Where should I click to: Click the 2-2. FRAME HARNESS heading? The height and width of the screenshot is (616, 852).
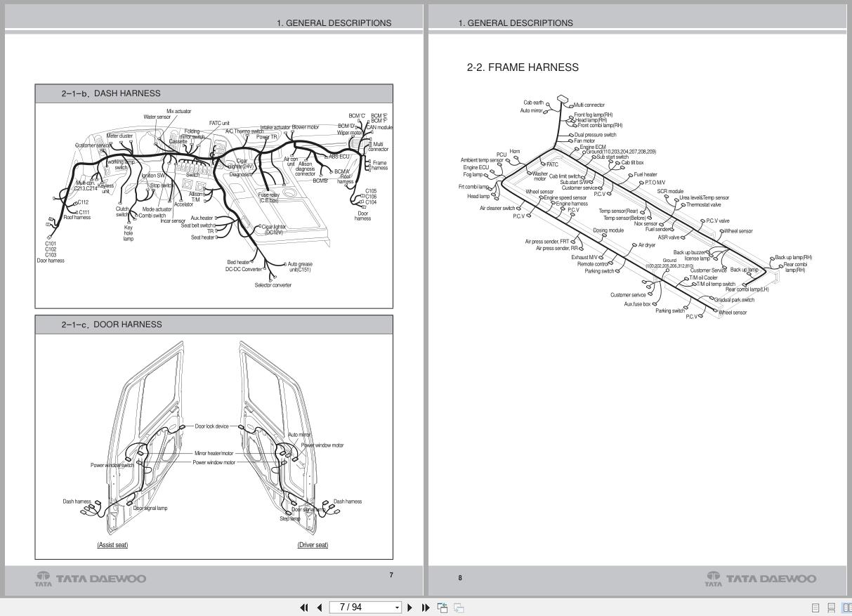point(523,67)
